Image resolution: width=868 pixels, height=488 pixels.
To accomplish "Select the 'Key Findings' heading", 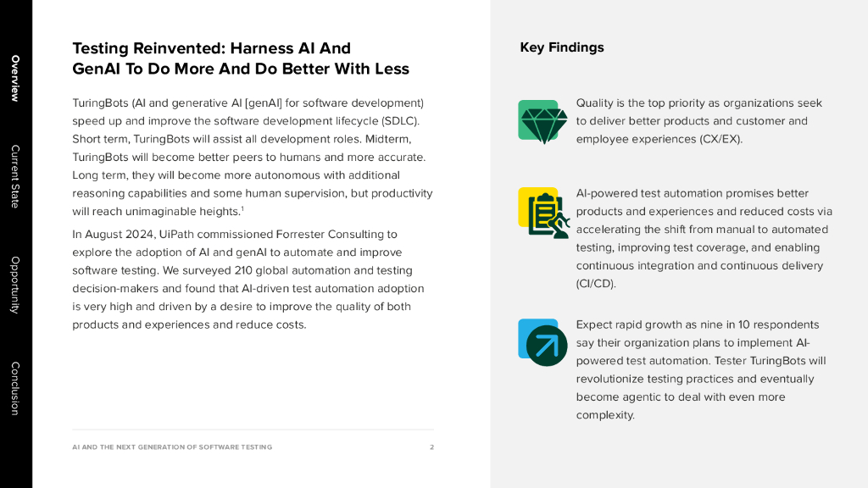I will tap(562, 47).
